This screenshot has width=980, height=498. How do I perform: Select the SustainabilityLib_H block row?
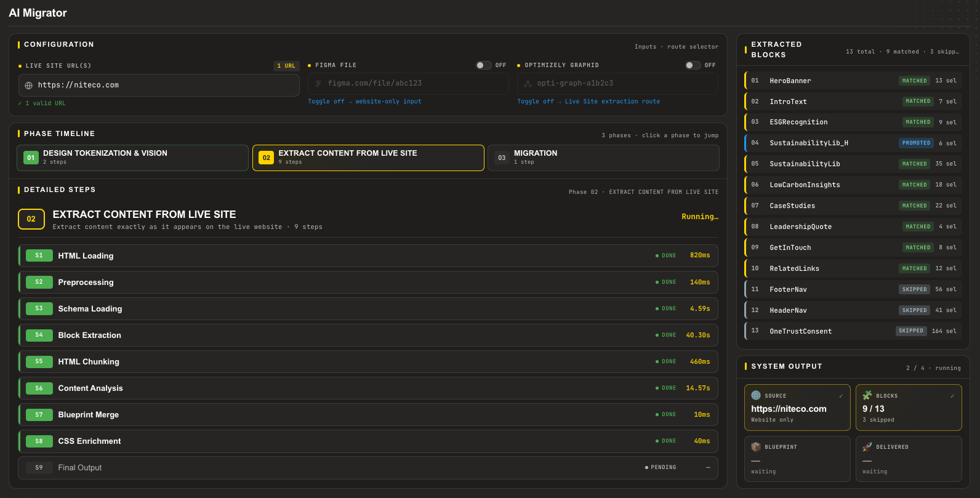[853, 143]
